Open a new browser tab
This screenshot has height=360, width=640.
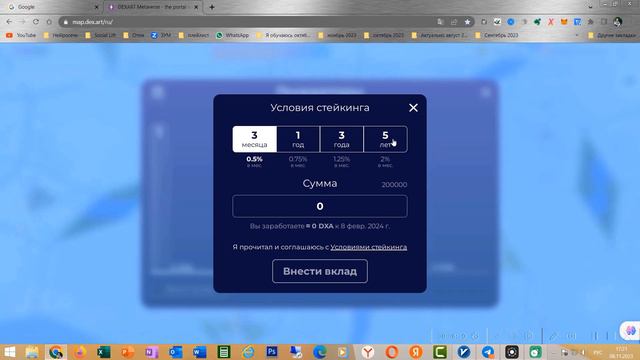pos(212,7)
